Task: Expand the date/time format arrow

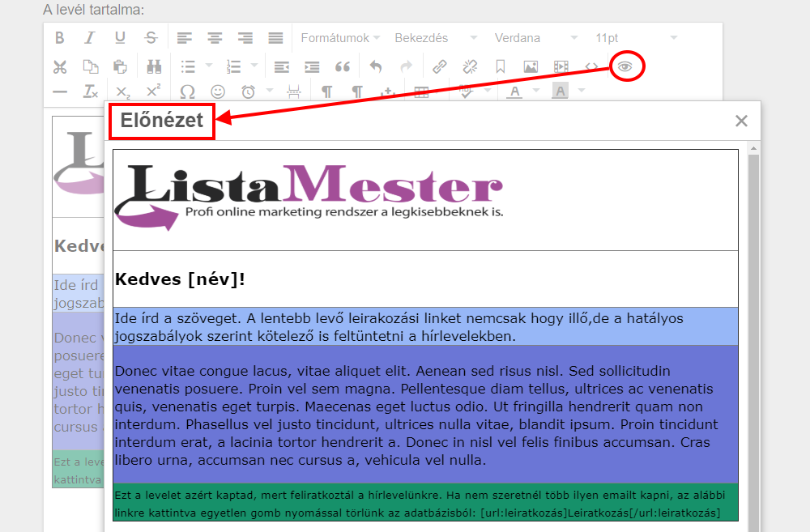Action: (269, 91)
